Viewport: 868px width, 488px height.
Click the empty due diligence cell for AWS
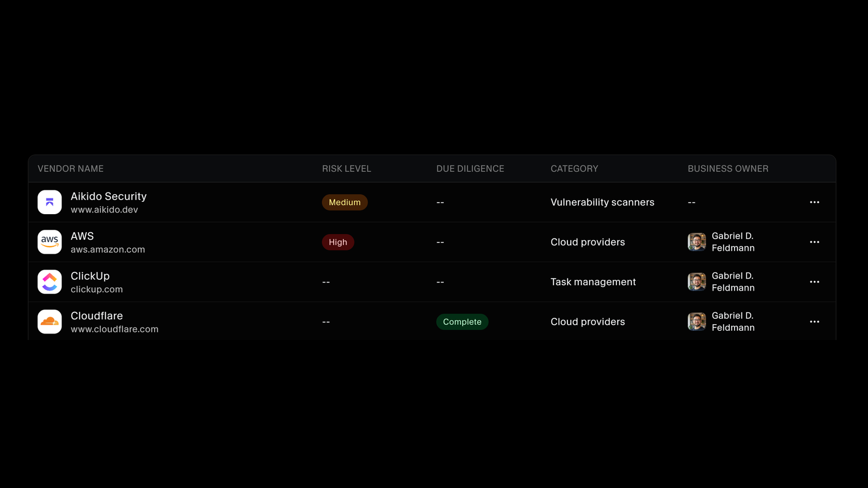coord(440,242)
